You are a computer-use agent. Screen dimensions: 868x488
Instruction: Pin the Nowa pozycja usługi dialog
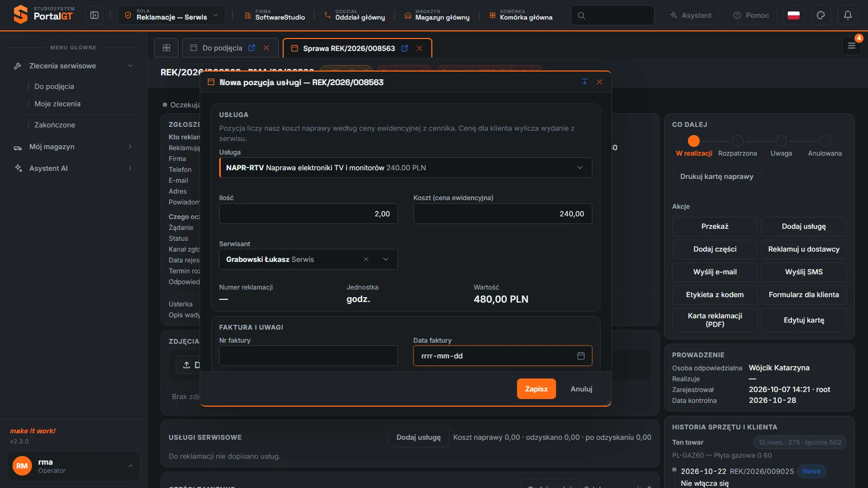[x=585, y=82]
